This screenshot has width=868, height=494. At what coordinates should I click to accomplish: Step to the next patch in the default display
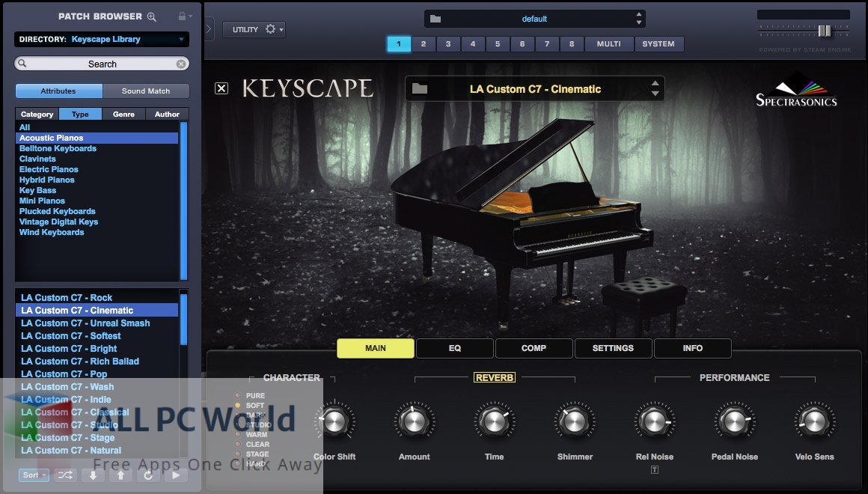click(x=639, y=22)
